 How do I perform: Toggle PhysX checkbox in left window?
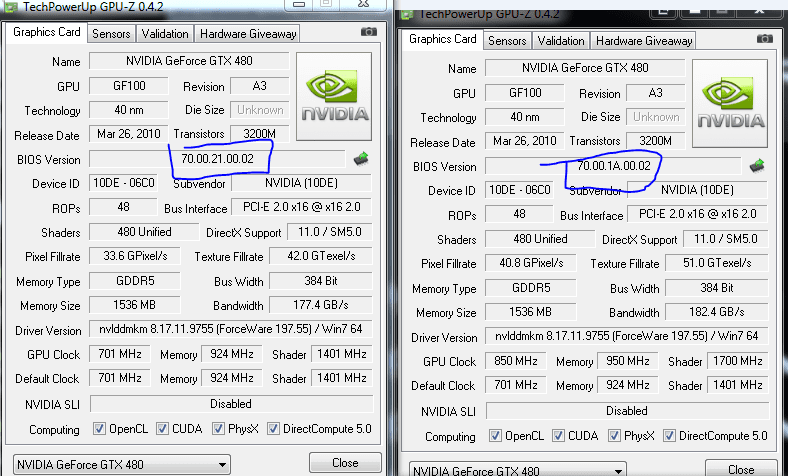[x=218, y=429]
